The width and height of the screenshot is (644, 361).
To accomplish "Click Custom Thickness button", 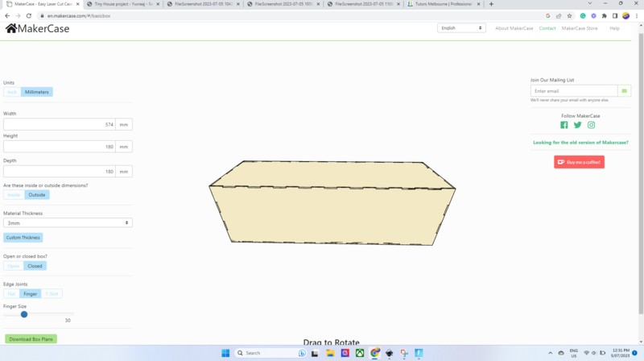I will click(23, 238).
